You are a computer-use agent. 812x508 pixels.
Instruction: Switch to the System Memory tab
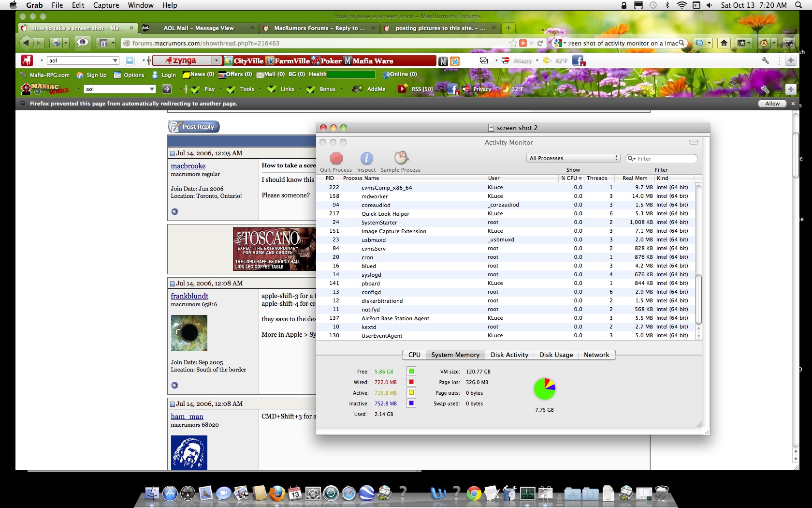(x=455, y=355)
